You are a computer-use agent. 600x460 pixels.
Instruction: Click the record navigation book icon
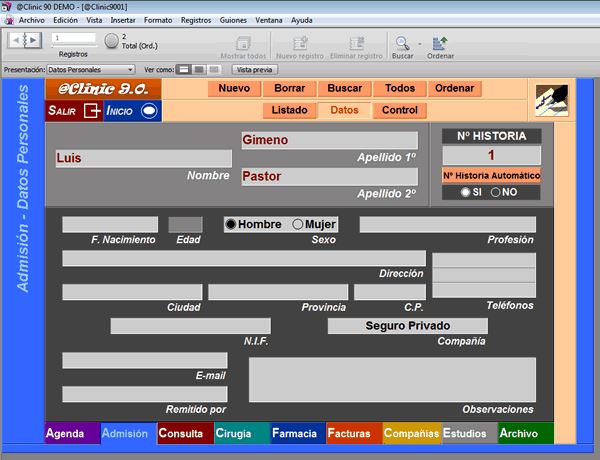25,40
